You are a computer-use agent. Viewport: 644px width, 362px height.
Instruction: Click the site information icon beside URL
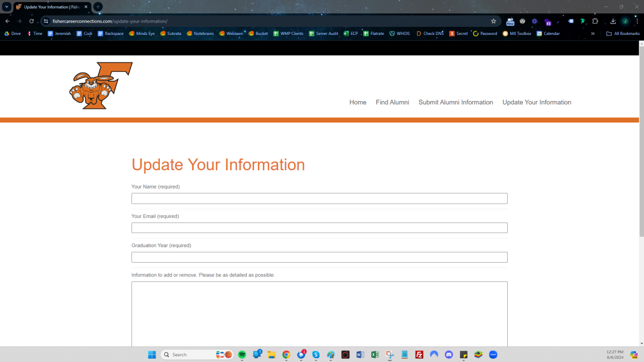click(x=46, y=21)
